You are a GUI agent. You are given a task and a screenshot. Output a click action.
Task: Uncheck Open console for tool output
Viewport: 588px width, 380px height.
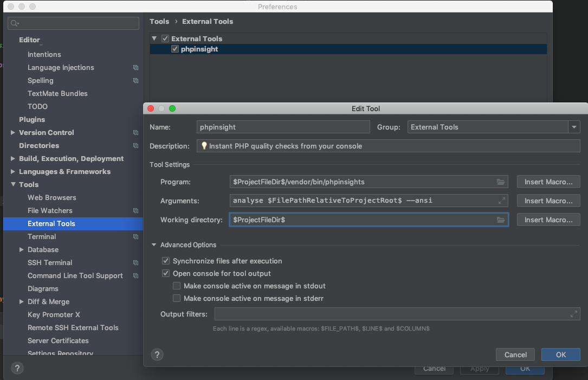click(166, 273)
